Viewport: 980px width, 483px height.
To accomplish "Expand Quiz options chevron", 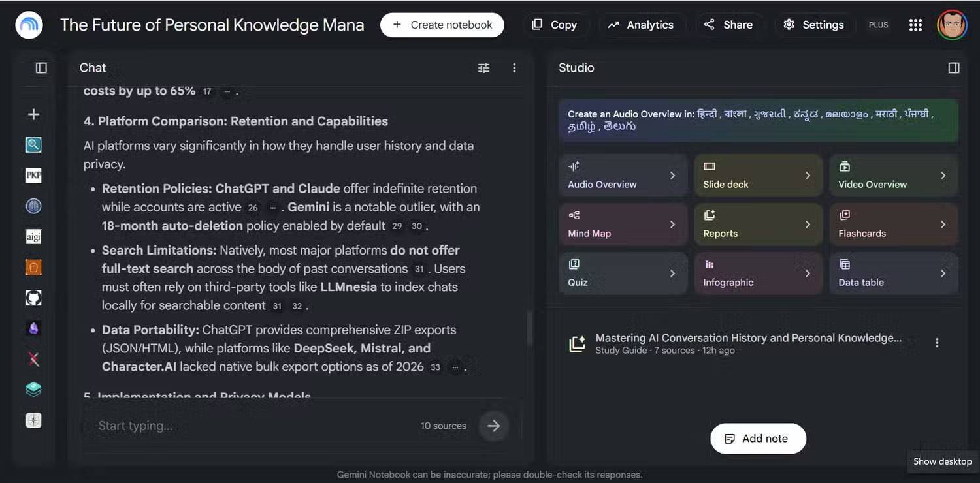I will (672, 273).
